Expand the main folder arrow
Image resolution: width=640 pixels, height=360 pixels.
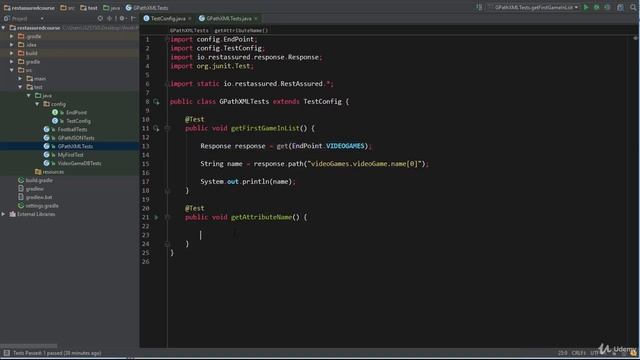tap(20, 78)
